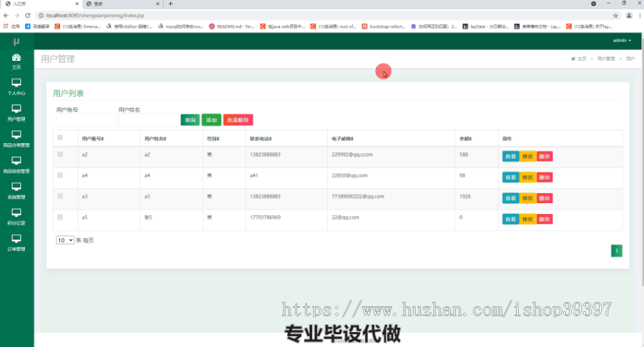Switch to the 登录 browser tab
The width and height of the screenshot is (644, 347).
pyautogui.click(x=122, y=4)
